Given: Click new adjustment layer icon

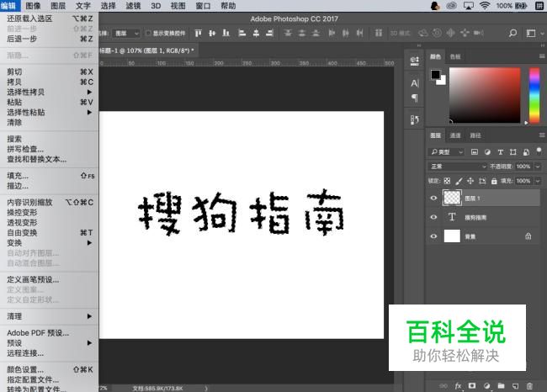Looking at the screenshot, I should [486, 386].
